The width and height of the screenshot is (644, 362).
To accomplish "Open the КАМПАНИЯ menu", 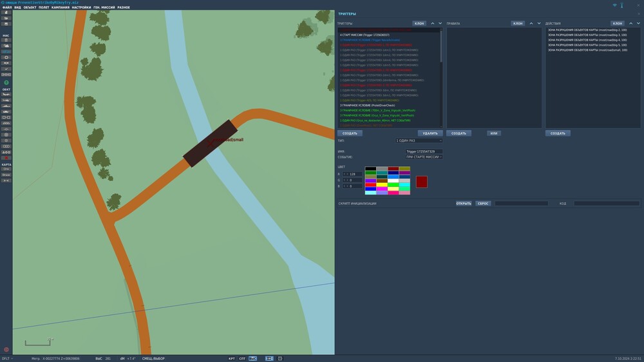I will click(61, 7).
